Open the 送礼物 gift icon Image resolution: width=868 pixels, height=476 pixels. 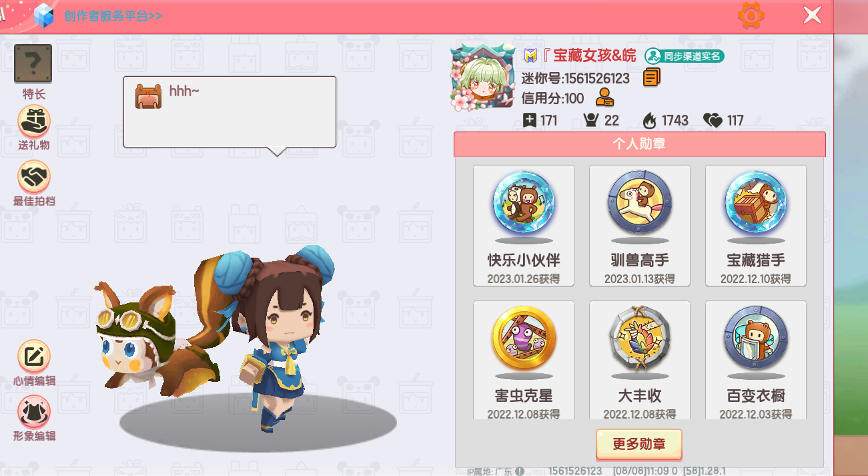click(x=34, y=122)
